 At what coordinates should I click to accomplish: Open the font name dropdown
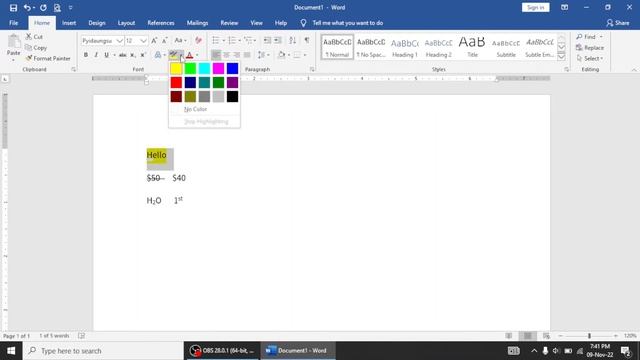point(119,41)
